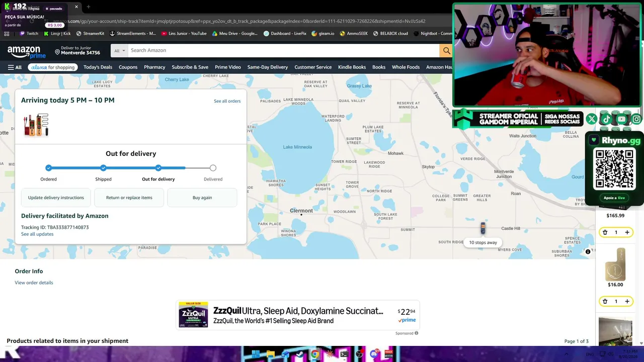Viewport: 644px width, 362px height.
Task: Open the StreamElements bookmark
Action: [x=133, y=34]
